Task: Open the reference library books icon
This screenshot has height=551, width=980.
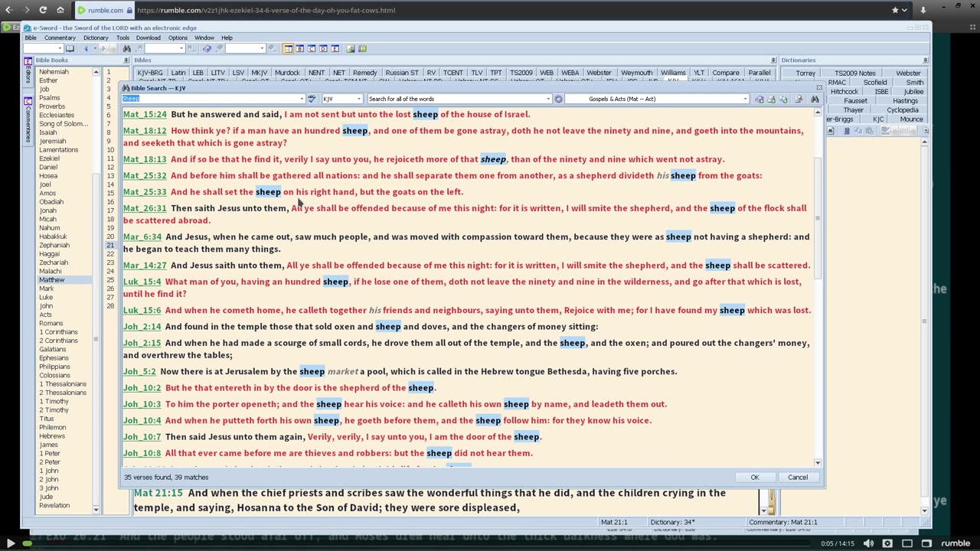Action: (362, 48)
